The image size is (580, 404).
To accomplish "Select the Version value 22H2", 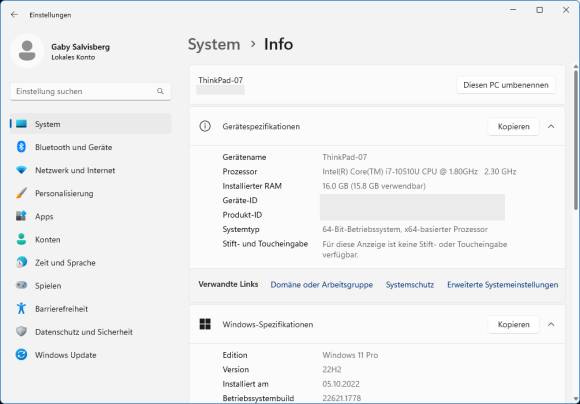I will coord(331,369).
